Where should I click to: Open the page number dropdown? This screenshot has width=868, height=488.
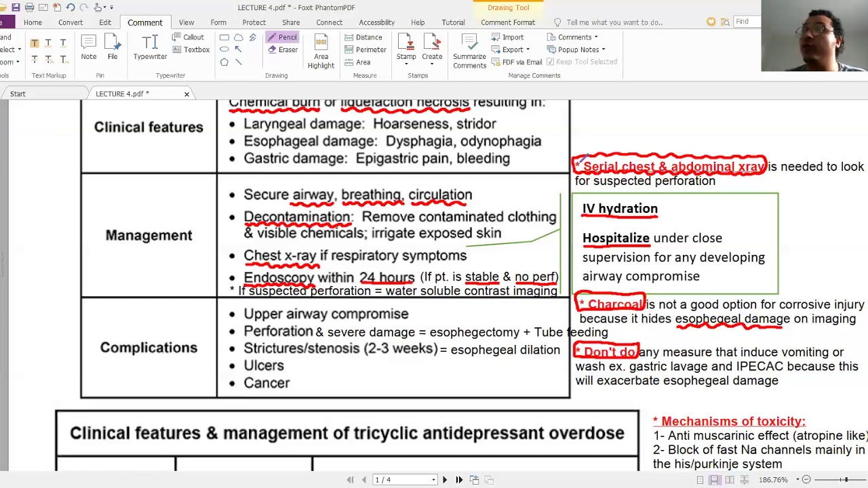pos(433,480)
